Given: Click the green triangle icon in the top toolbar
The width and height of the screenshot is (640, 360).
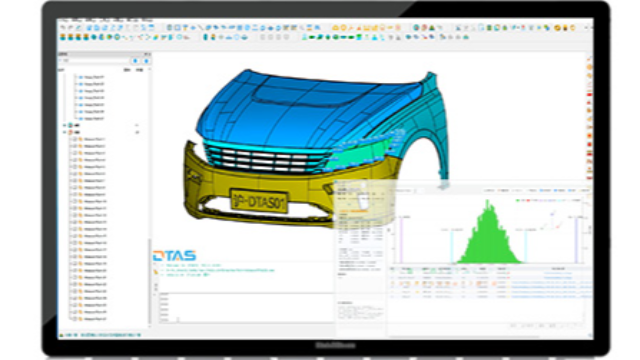Looking at the screenshot, I should [x=432, y=28].
